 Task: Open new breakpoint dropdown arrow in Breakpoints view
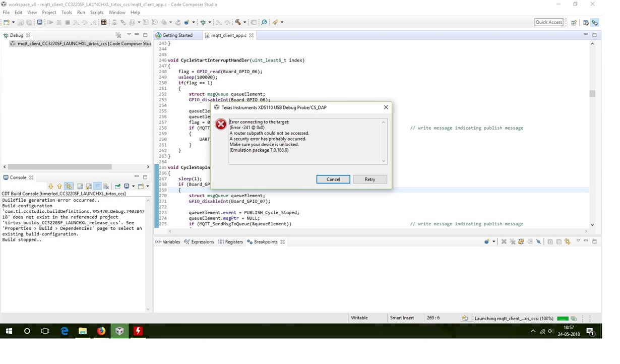click(x=494, y=241)
